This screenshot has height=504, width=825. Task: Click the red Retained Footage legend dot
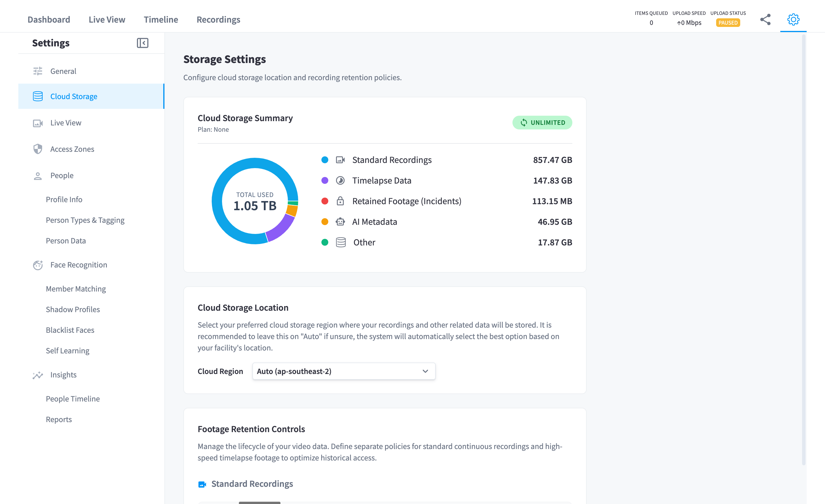(325, 201)
